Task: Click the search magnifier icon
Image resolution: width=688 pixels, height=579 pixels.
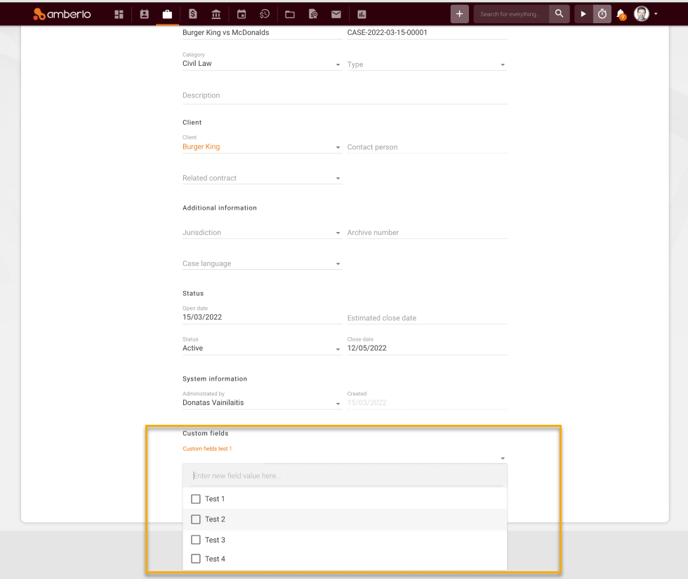Action: click(x=559, y=14)
